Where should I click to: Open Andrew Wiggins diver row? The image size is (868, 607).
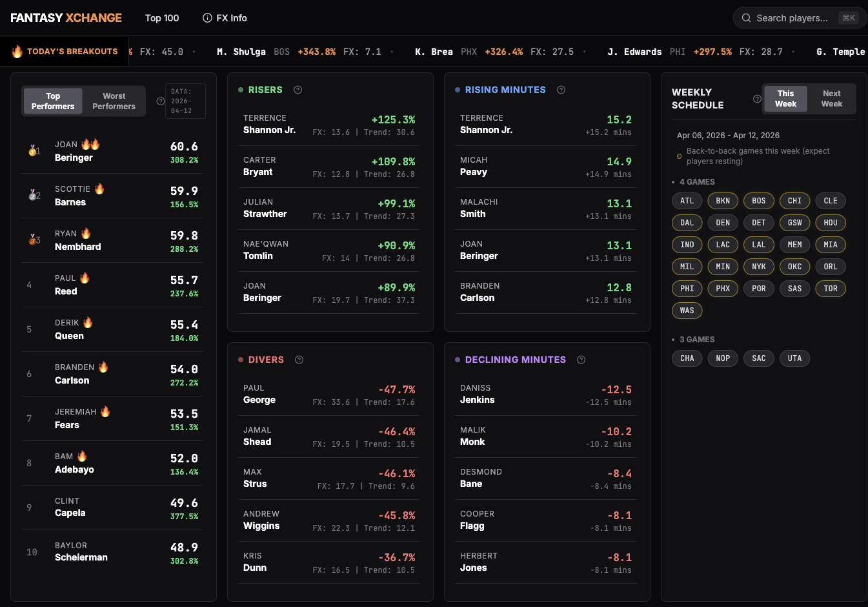[329, 520]
